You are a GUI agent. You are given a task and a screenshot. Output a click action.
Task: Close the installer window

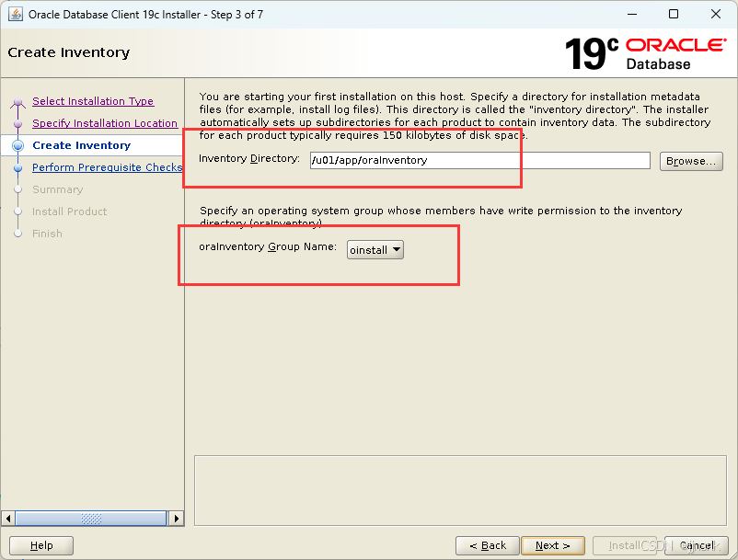click(x=715, y=14)
